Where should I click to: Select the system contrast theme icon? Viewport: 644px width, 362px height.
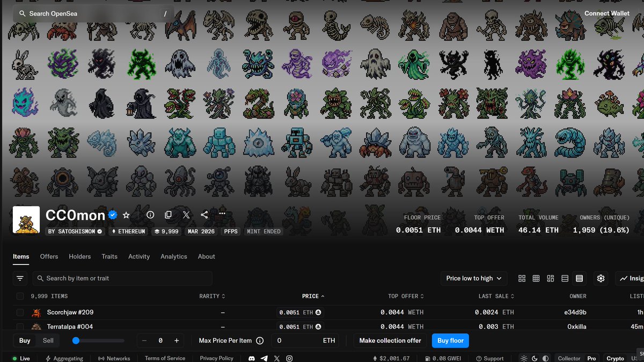[546, 358]
